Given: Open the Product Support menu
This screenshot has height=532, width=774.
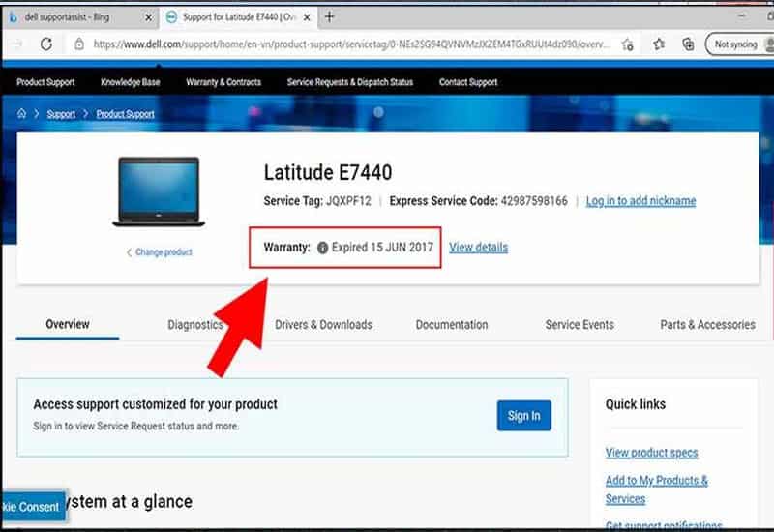Looking at the screenshot, I should coord(45,82).
